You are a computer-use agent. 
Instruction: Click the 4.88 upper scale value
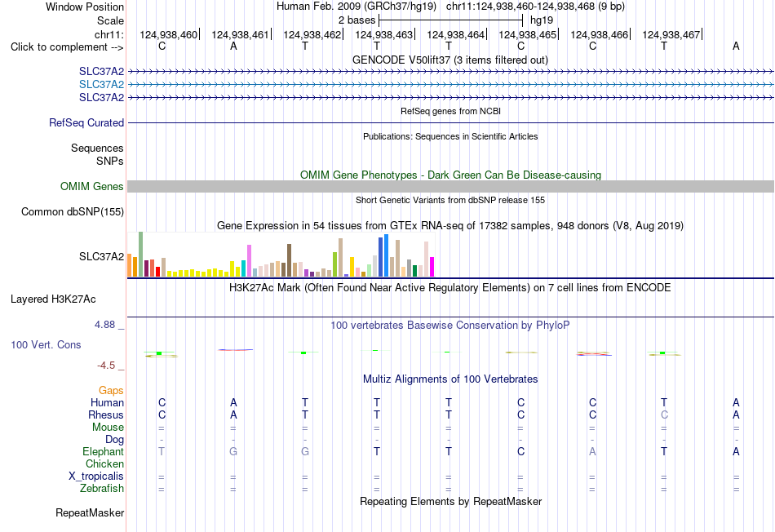tap(104, 325)
